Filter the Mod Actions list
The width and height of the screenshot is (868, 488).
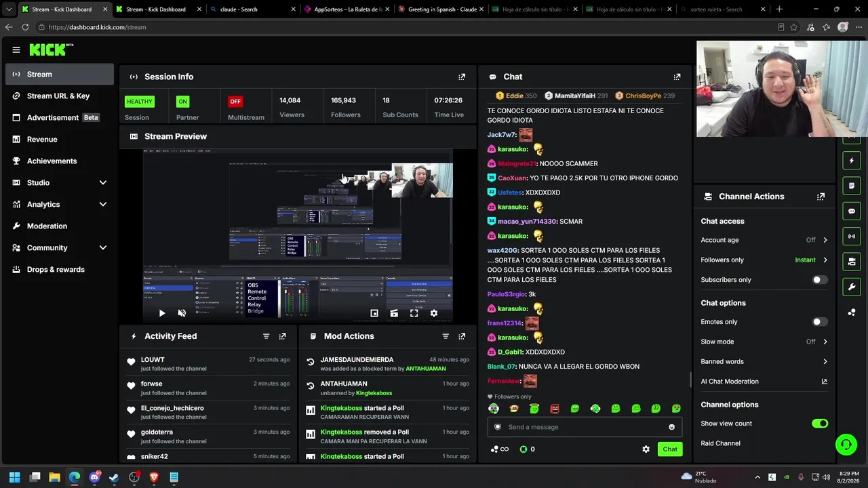(446, 336)
